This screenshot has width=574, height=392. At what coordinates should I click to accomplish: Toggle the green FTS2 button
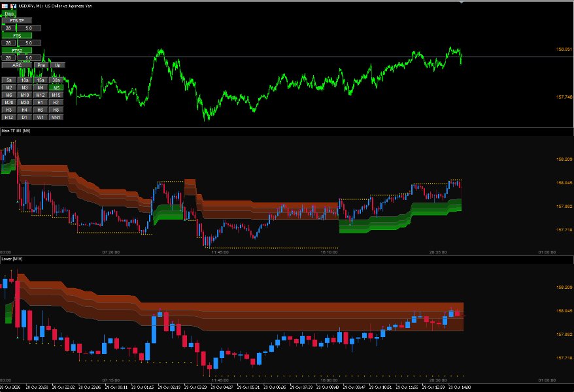click(x=17, y=50)
